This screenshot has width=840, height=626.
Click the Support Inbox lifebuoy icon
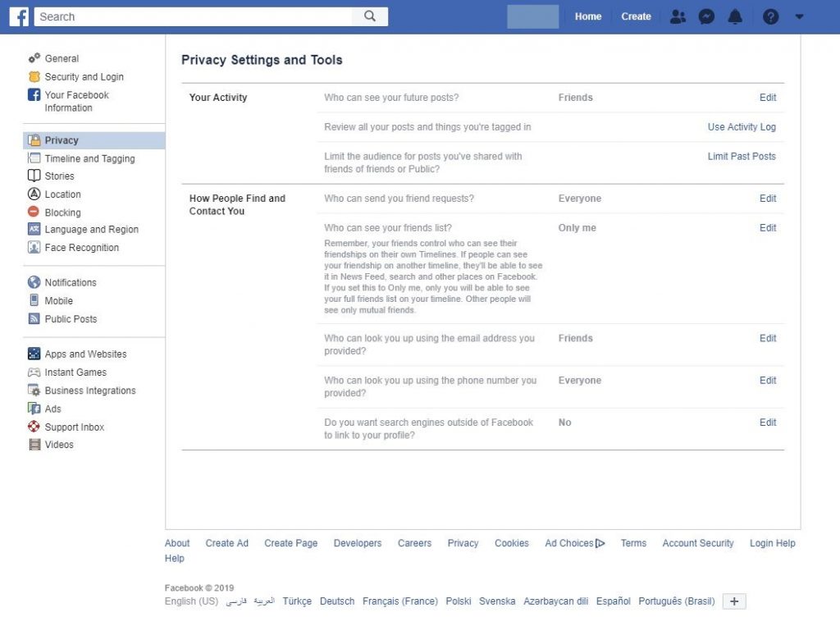[34, 427]
